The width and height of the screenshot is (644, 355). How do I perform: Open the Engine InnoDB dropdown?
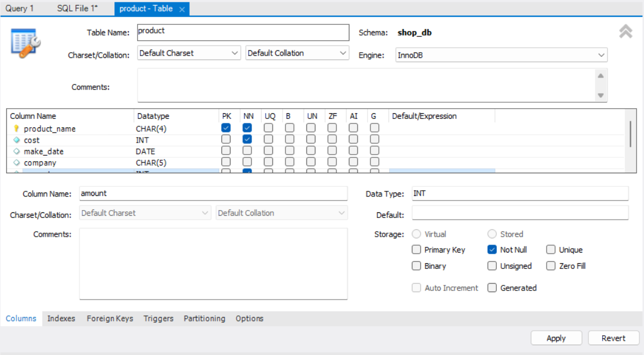[x=501, y=55]
